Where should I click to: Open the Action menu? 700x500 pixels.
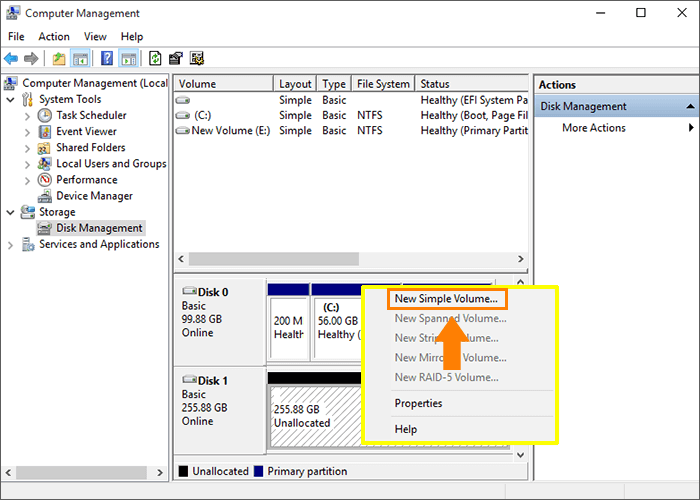(x=54, y=37)
